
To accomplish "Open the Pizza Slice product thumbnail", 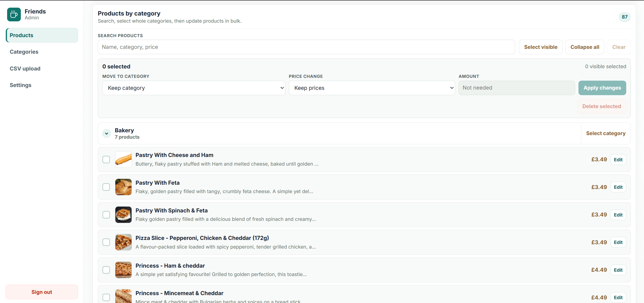I will (x=123, y=242).
